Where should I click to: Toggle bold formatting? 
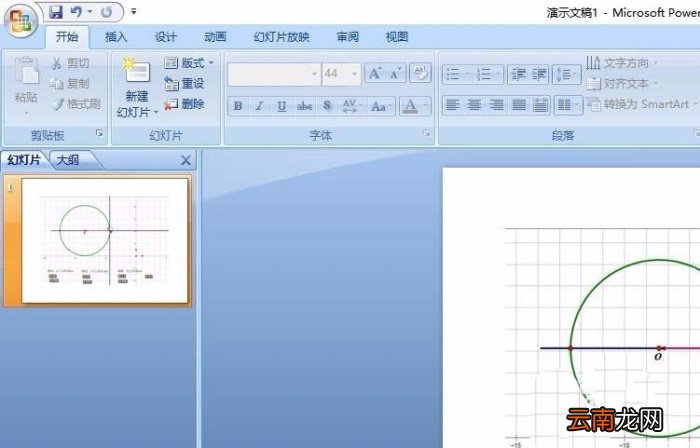coord(238,106)
